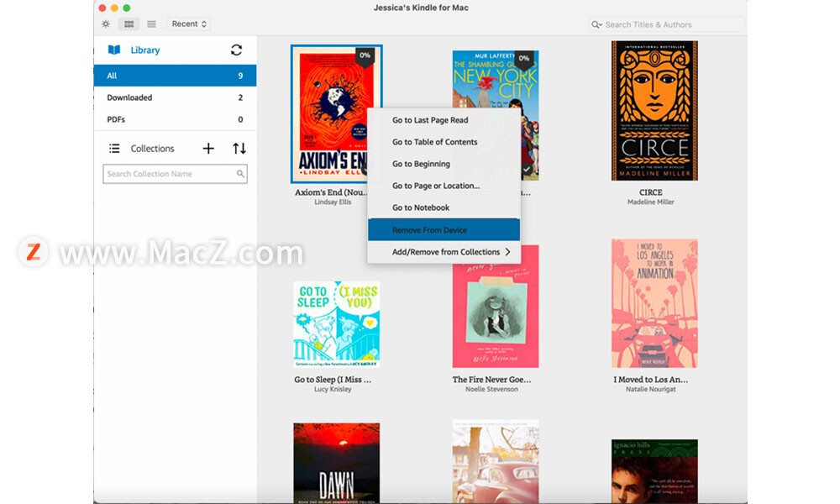The height and width of the screenshot is (504, 840).
Task: Click the Collections heading label
Action: pos(153,149)
